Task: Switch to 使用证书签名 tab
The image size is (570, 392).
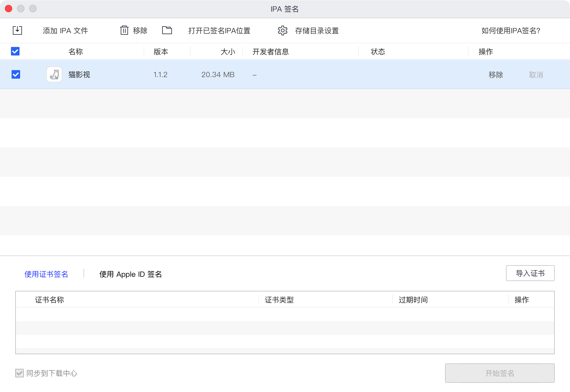Action: coord(46,274)
